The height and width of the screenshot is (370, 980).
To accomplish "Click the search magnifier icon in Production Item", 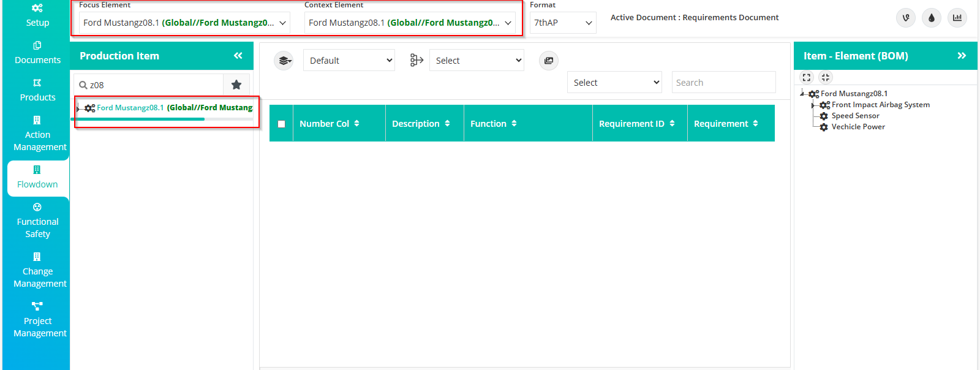I will point(83,85).
